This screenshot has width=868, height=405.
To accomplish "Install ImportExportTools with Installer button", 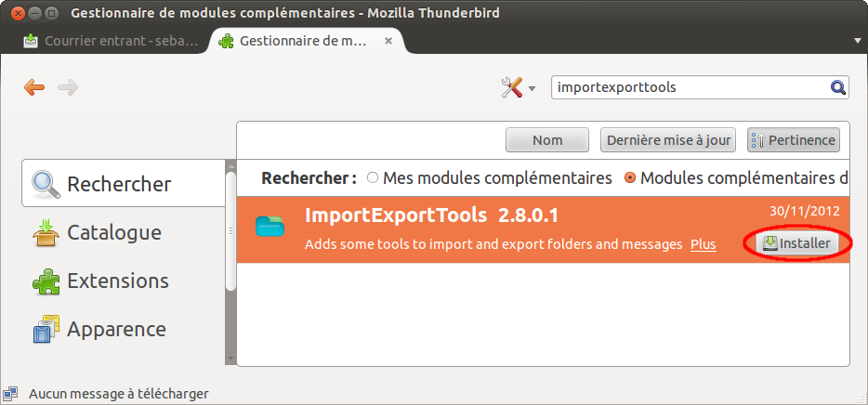I will click(797, 243).
